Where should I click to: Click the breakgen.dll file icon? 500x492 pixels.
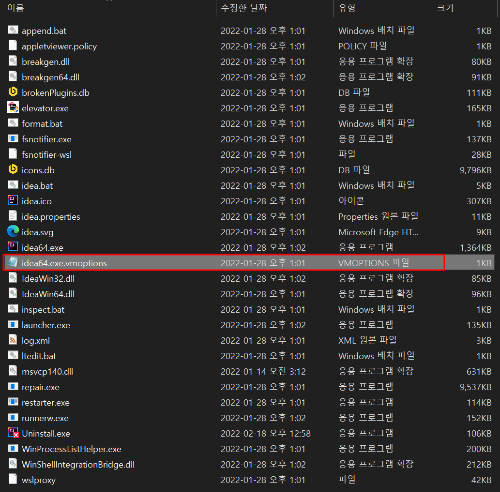coord(13,61)
